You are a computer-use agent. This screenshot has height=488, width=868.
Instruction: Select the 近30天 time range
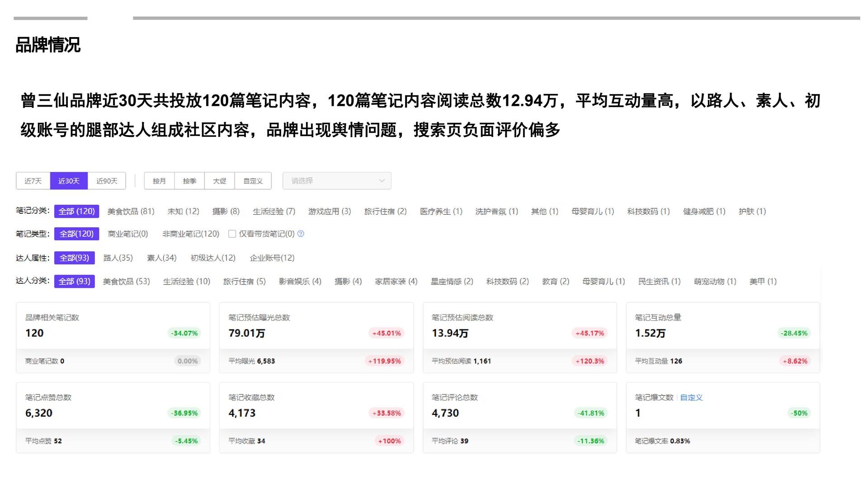coord(69,181)
